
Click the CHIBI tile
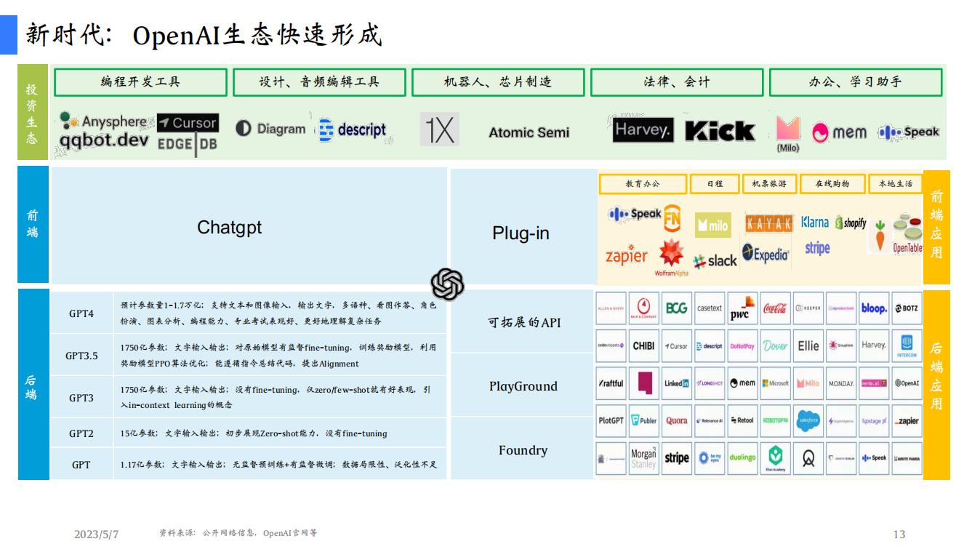643,345
